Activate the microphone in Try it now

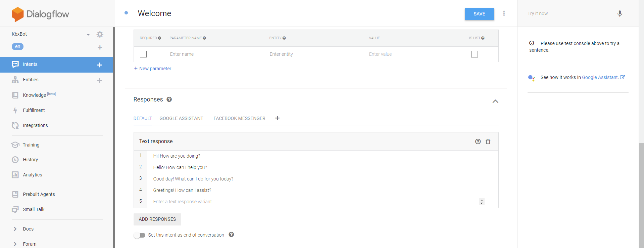tap(620, 13)
